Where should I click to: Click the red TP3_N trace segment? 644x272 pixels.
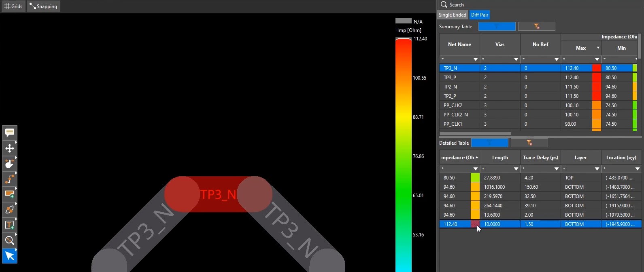pyautogui.click(x=218, y=194)
